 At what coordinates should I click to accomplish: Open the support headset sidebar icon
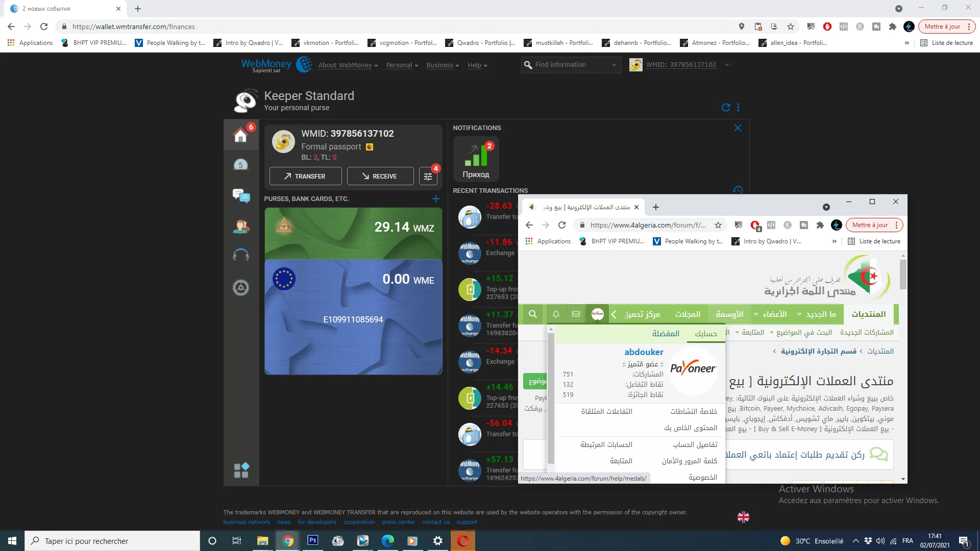coord(241,255)
